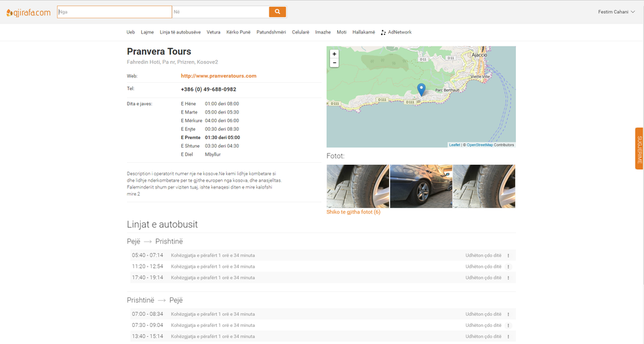
Task: Open options for 05:40 - 07:14 trip
Action: 508,255
